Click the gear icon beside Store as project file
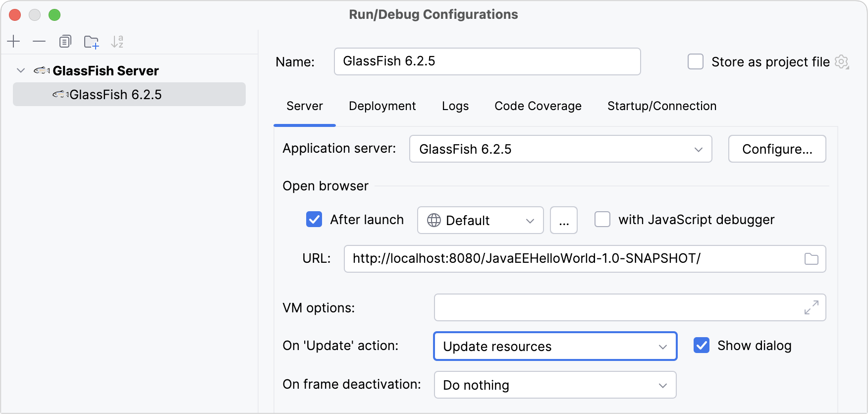The image size is (868, 414). pyautogui.click(x=841, y=62)
